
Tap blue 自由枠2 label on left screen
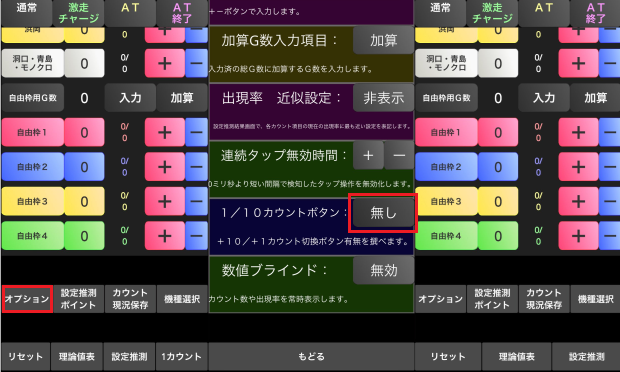point(32,167)
